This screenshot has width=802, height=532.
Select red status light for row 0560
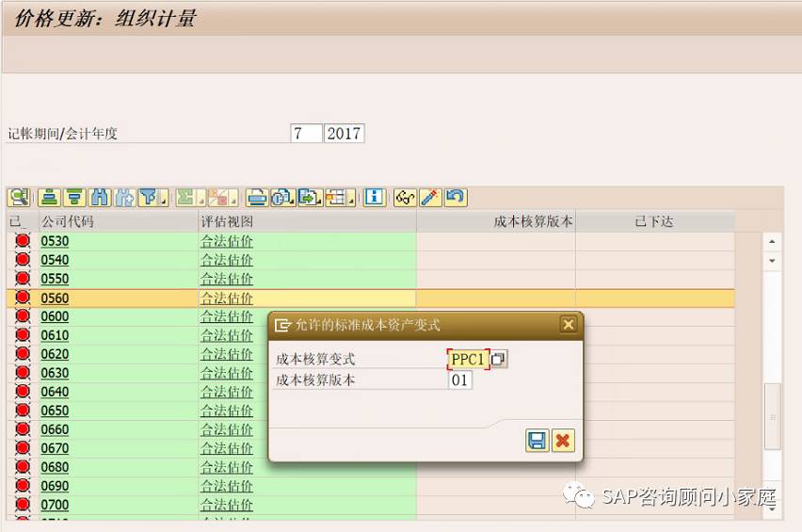point(23,298)
